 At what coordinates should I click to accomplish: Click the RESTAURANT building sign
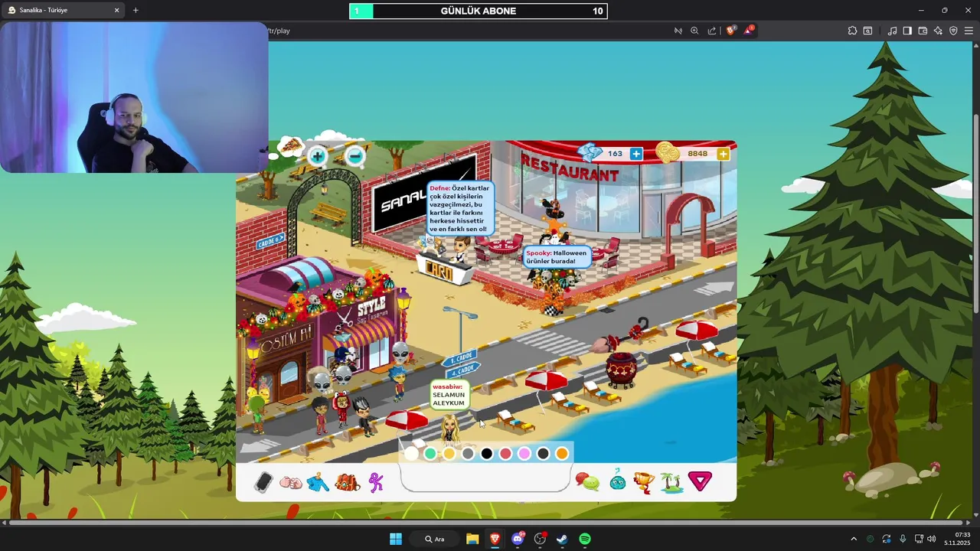(x=570, y=167)
